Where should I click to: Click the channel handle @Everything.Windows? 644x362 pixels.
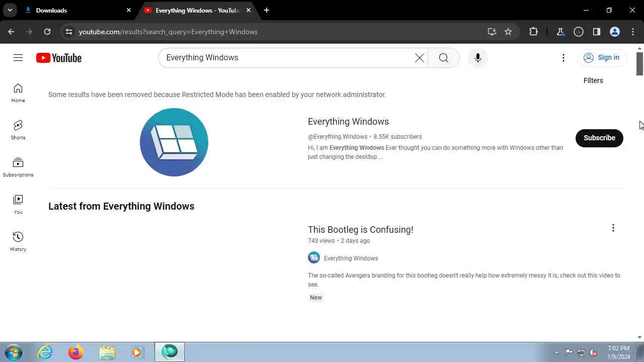click(x=338, y=137)
